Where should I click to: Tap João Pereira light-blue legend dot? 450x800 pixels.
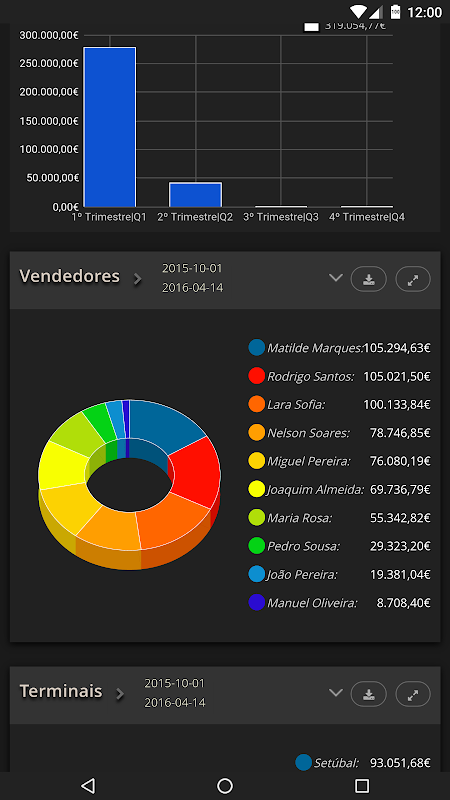[x=256, y=574]
